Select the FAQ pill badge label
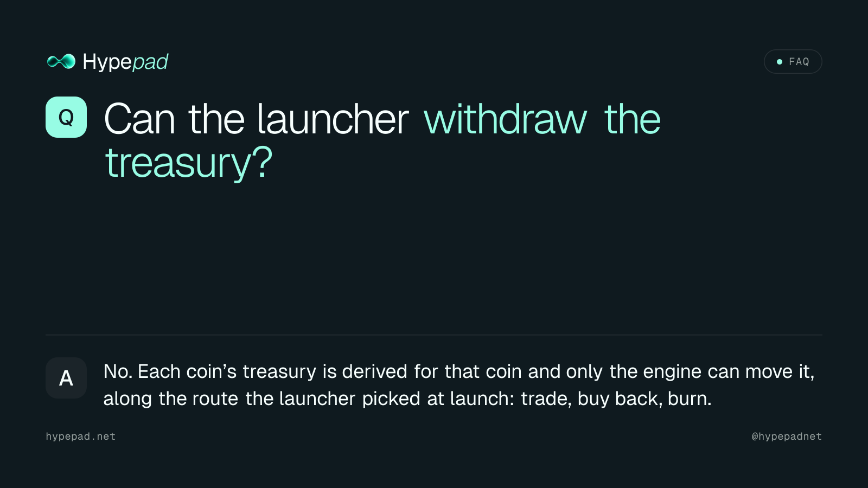The height and width of the screenshot is (488, 868). tap(799, 62)
